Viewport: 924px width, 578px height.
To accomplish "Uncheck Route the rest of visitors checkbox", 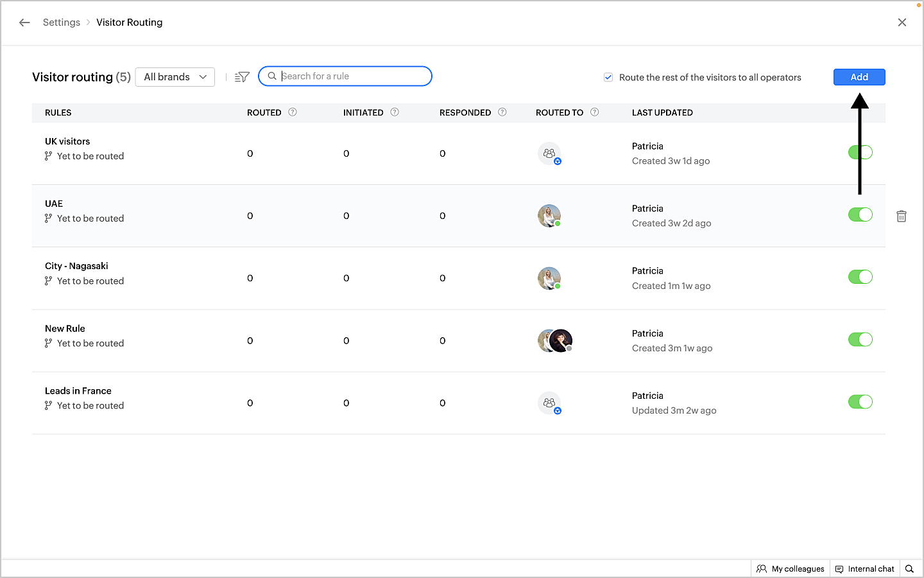I will click(x=608, y=78).
